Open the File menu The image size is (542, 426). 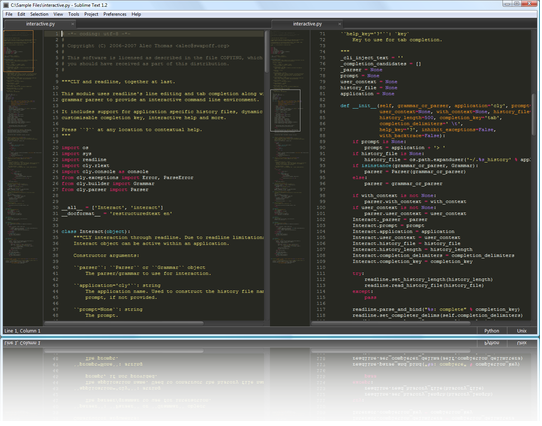[9, 14]
